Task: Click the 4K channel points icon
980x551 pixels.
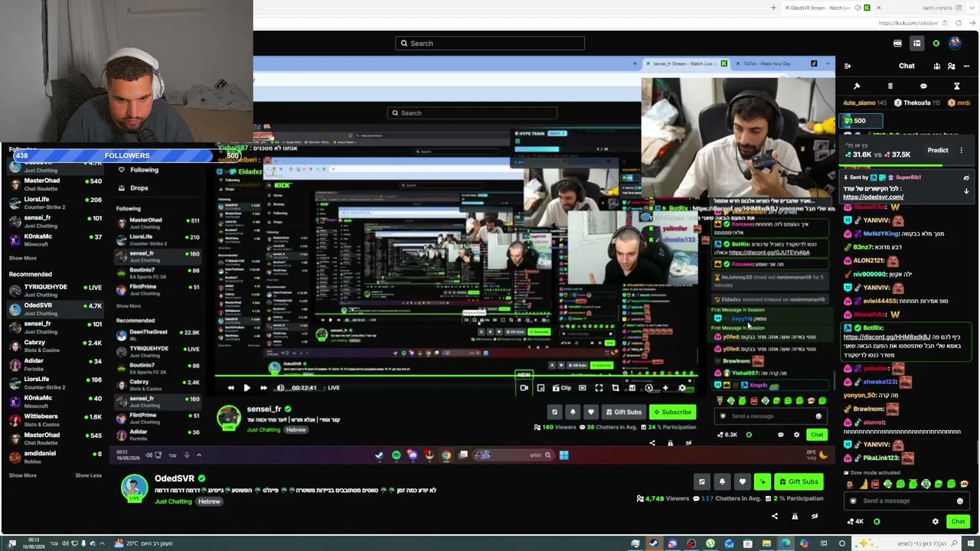Action: pyautogui.click(x=855, y=522)
